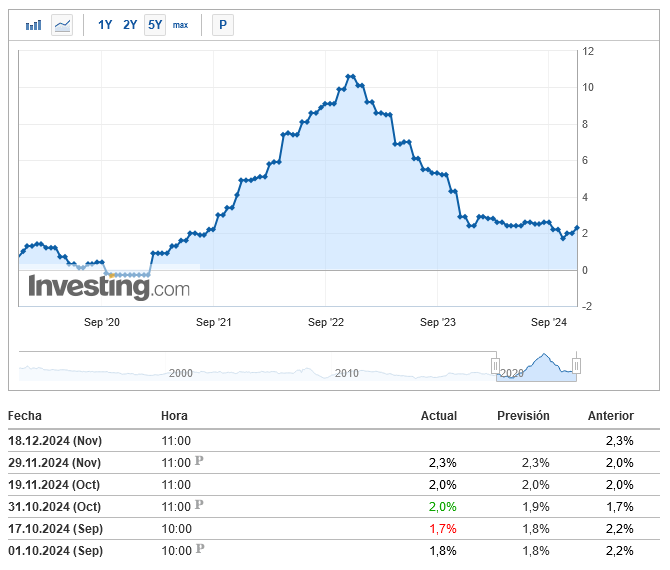Click the last data point on chart
This screenshot has height=570, width=670.
point(577,228)
